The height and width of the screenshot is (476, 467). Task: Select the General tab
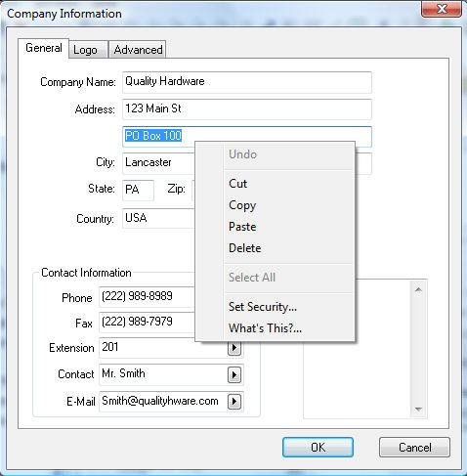[x=44, y=48]
